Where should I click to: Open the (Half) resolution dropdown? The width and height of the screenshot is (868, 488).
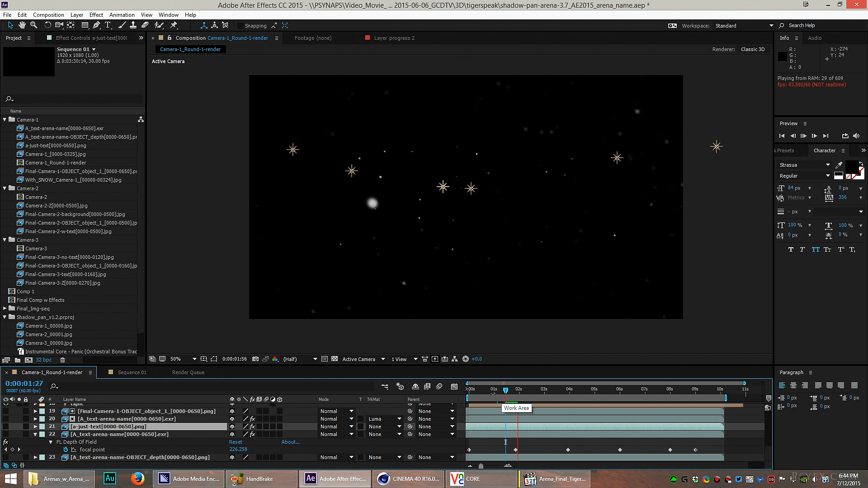[x=300, y=359]
